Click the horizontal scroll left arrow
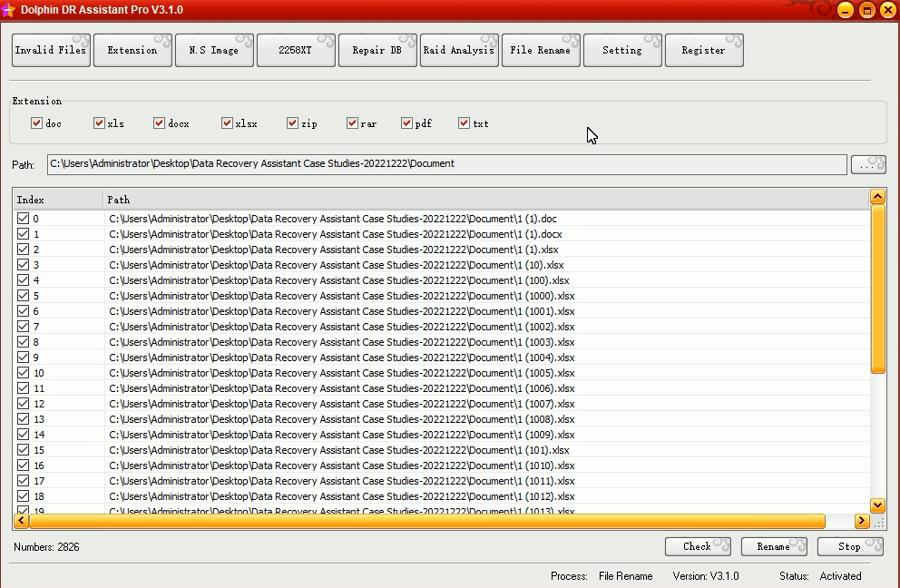This screenshot has height=588, width=900. (x=21, y=521)
